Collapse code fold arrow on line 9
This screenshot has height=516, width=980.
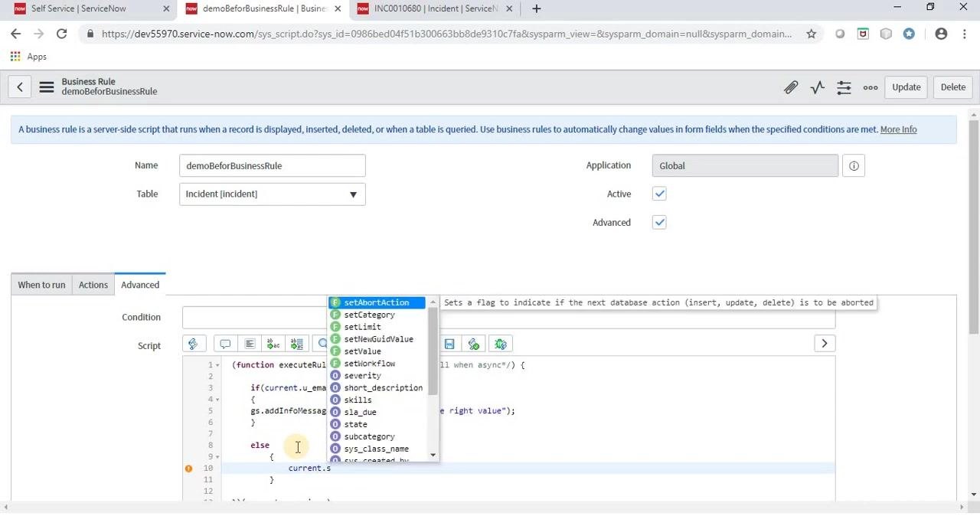[x=217, y=457]
